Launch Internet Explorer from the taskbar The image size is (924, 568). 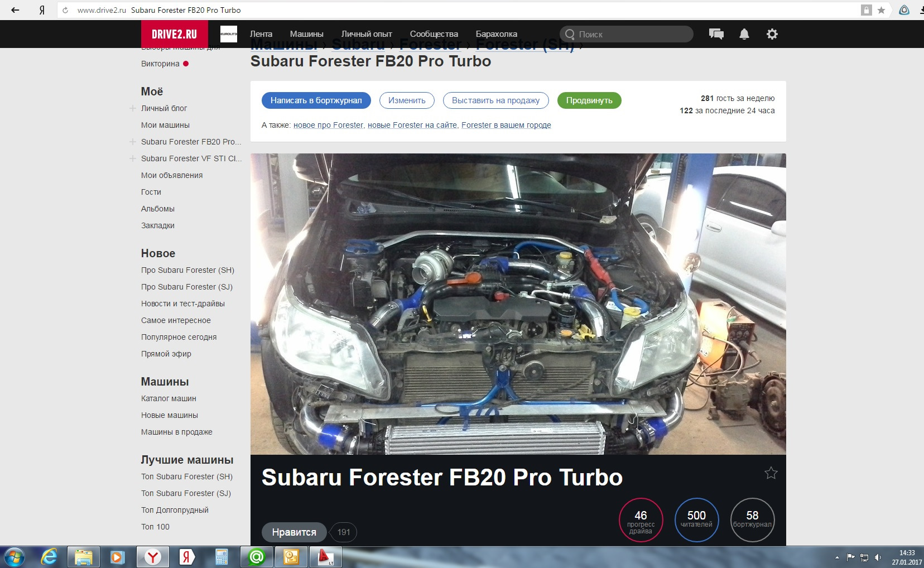click(x=49, y=557)
